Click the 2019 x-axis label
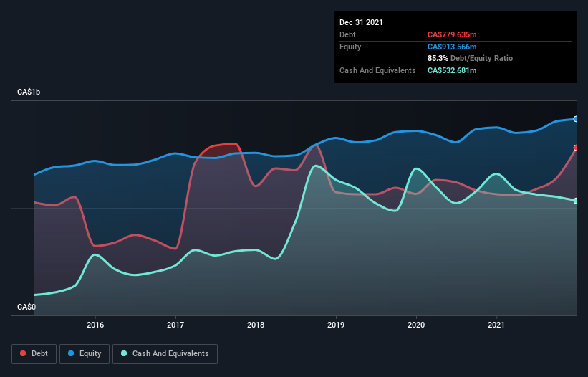Image resolution: width=588 pixels, height=377 pixels. 336,325
